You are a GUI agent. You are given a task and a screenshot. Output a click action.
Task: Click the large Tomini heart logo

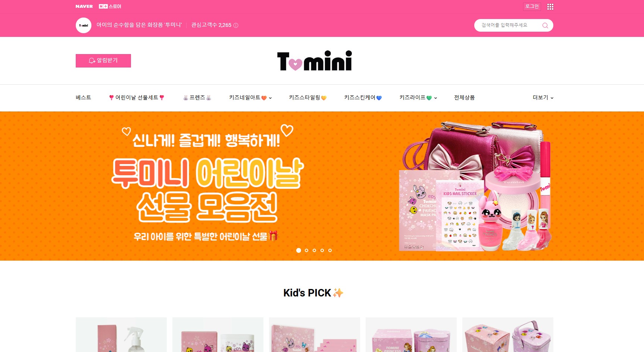click(x=315, y=61)
